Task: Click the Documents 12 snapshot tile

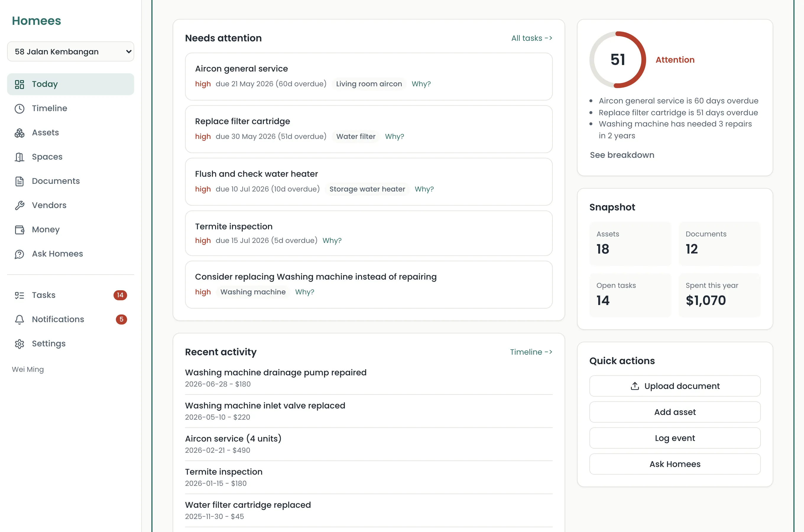Action: (719, 244)
